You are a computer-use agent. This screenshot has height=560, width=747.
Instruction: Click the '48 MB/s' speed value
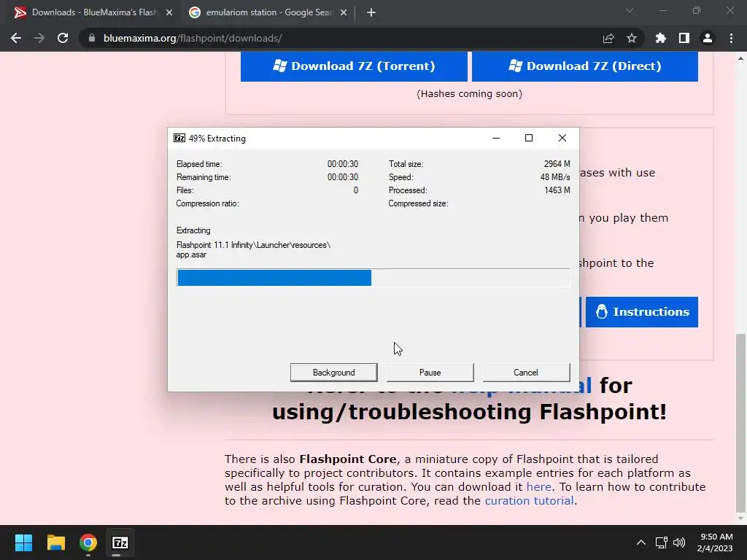click(x=555, y=177)
